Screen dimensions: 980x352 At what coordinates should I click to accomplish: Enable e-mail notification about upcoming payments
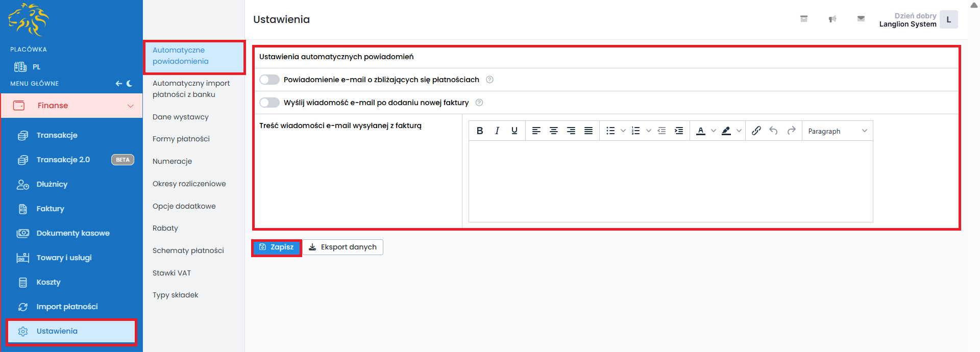(x=269, y=80)
